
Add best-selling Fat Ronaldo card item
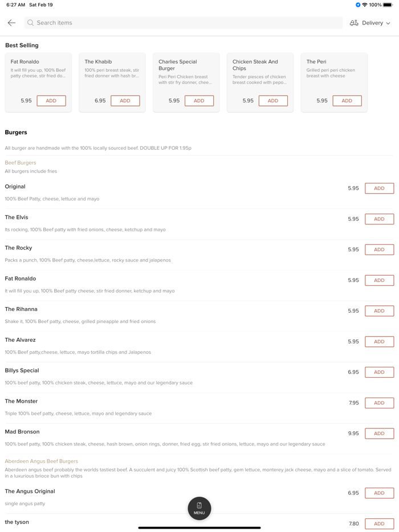tap(51, 101)
